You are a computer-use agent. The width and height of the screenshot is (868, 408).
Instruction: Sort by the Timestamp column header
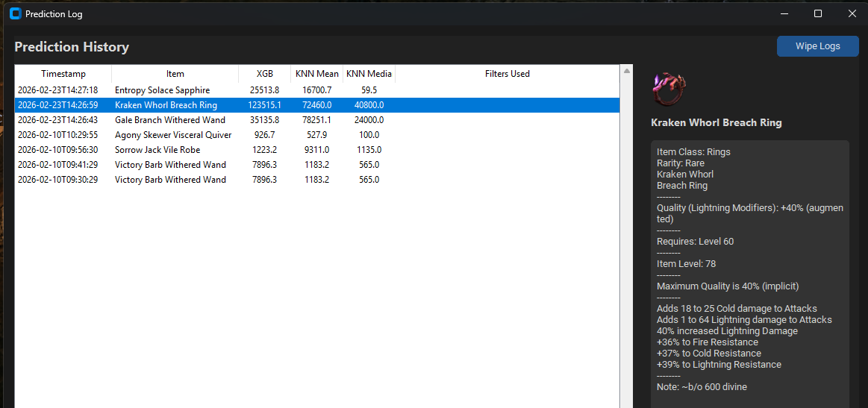tap(63, 74)
